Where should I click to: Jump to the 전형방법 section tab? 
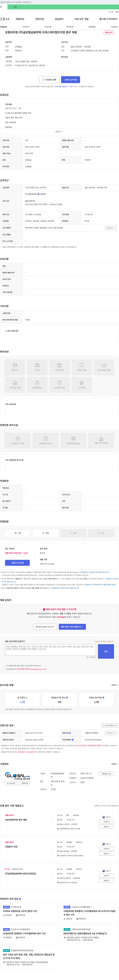(x=92, y=27)
